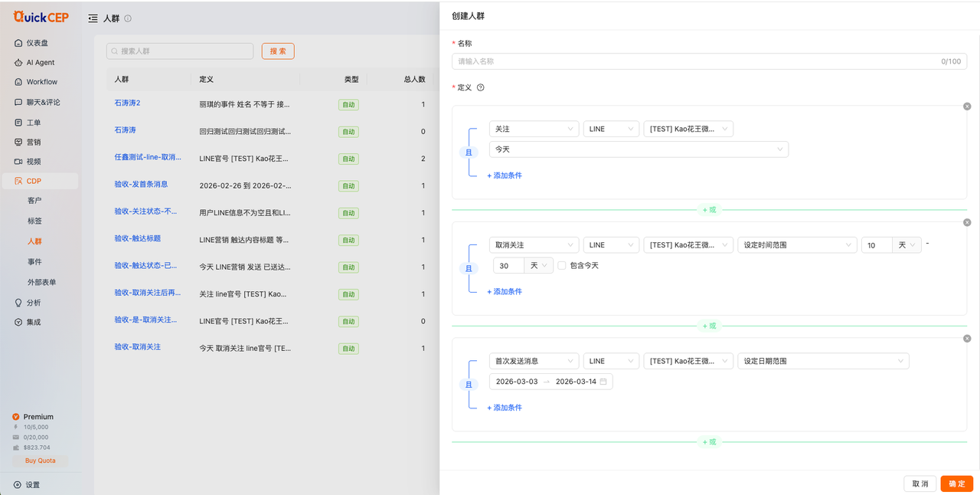Image resolution: width=980 pixels, height=495 pixels.
Task: Click the 搜索 search button
Action: tap(278, 51)
